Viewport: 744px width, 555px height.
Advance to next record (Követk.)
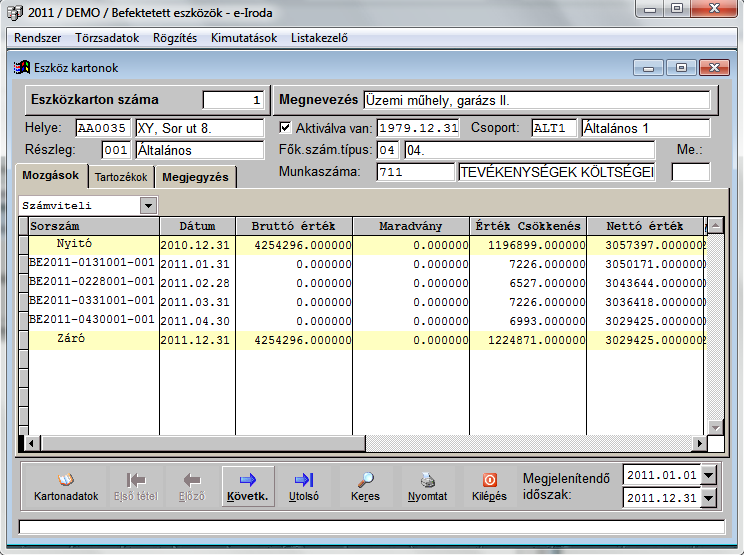tap(248, 486)
